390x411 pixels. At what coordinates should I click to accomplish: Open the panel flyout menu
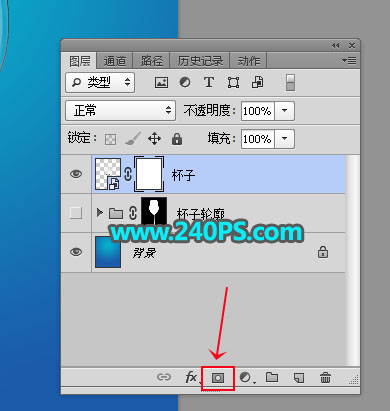point(349,61)
